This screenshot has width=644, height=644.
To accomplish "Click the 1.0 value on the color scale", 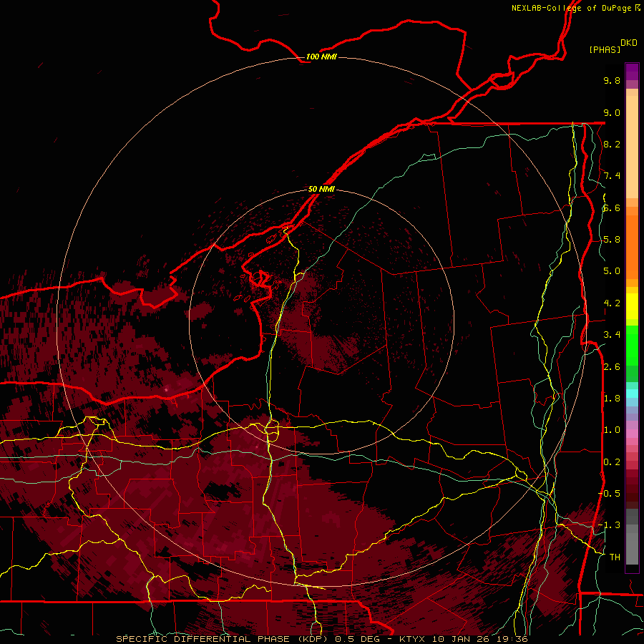I will point(612,430).
